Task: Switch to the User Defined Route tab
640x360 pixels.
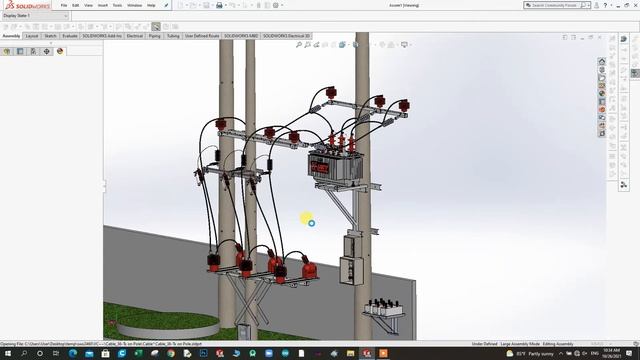Action: [202, 36]
